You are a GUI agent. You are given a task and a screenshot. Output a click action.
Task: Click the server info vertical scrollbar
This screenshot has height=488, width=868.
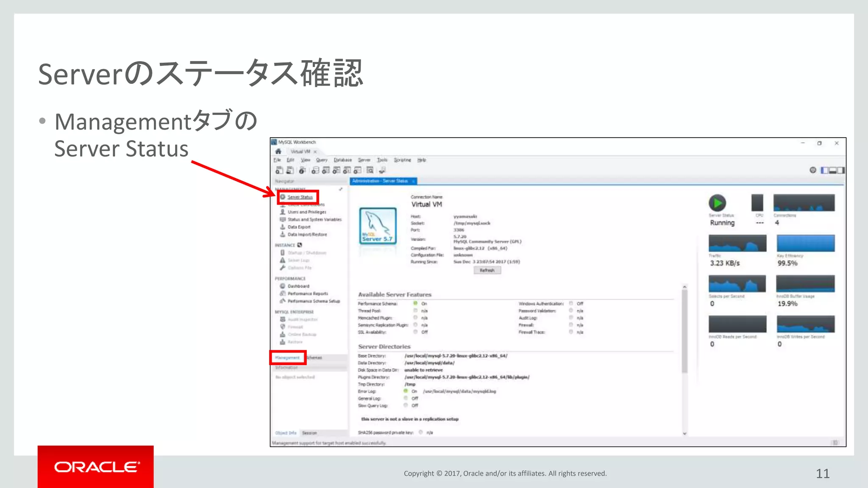[684, 331]
